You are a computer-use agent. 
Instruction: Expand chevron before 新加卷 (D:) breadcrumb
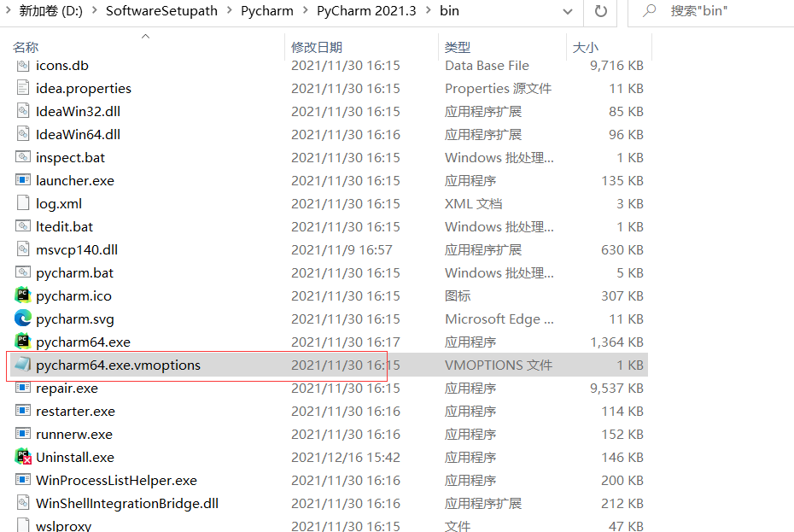click(7, 10)
